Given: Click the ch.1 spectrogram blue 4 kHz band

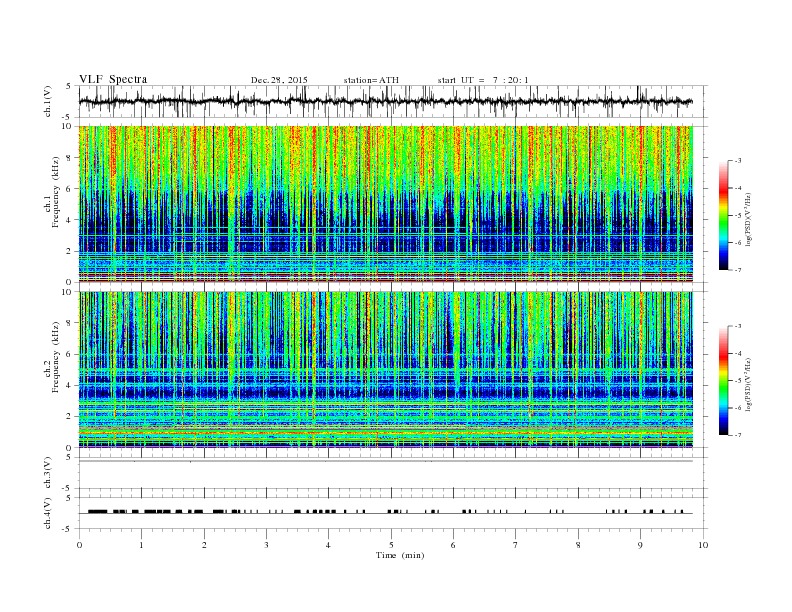Looking at the screenshot, I should pos(385,220).
